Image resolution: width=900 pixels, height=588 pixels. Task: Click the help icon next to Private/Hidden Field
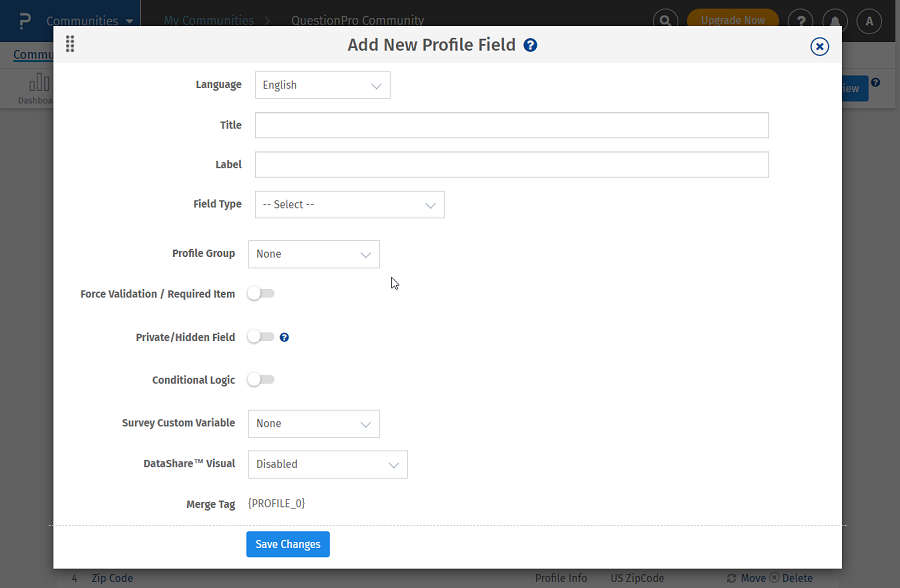(284, 337)
